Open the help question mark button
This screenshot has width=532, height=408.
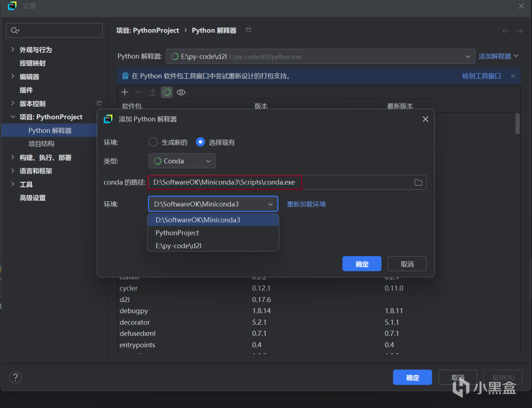tap(15, 377)
